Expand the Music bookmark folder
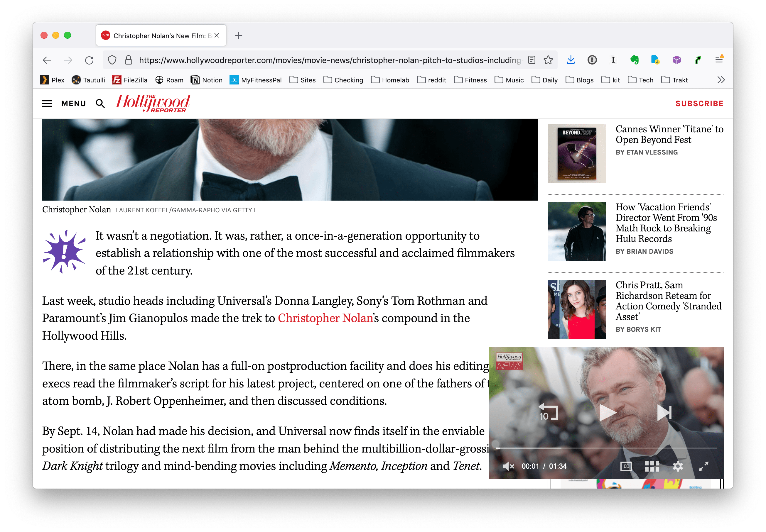 click(x=509, y=80)
